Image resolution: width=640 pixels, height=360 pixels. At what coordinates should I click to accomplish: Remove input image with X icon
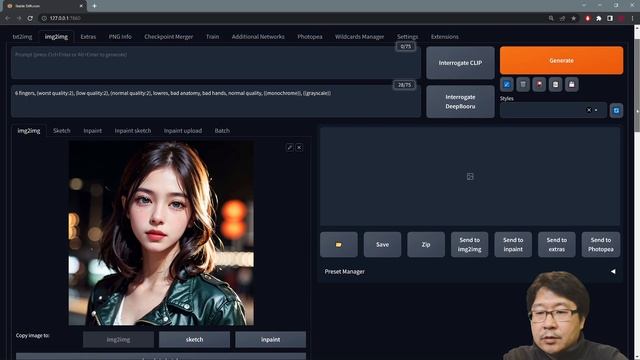(299, 147)
